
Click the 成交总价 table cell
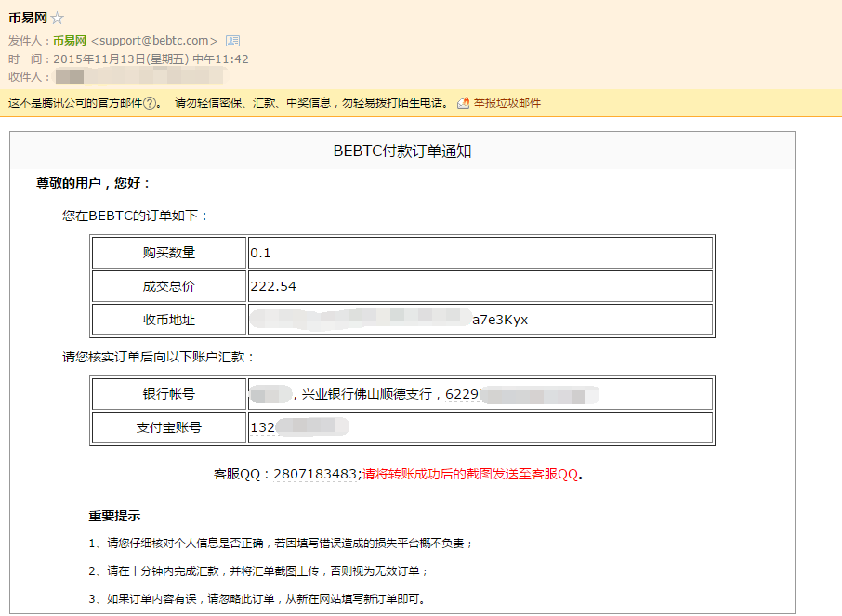pos(169,286)
